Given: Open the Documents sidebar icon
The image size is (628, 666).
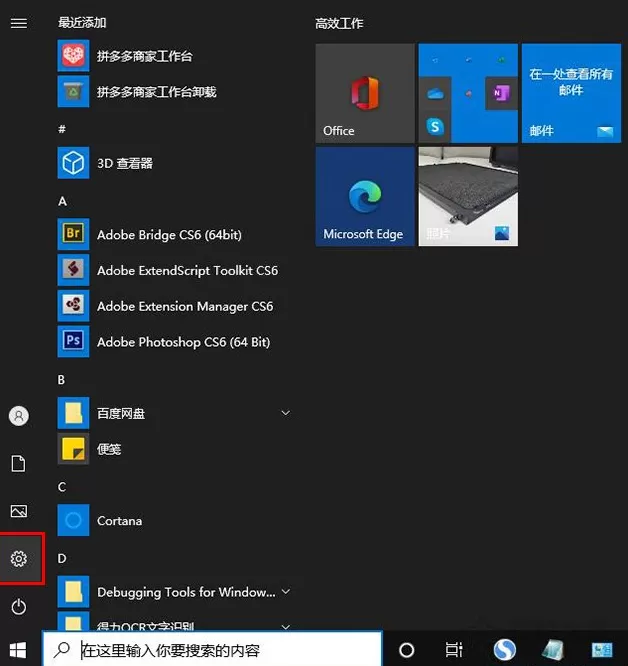Looking at the screenshot, I should (x=18, y=463).
